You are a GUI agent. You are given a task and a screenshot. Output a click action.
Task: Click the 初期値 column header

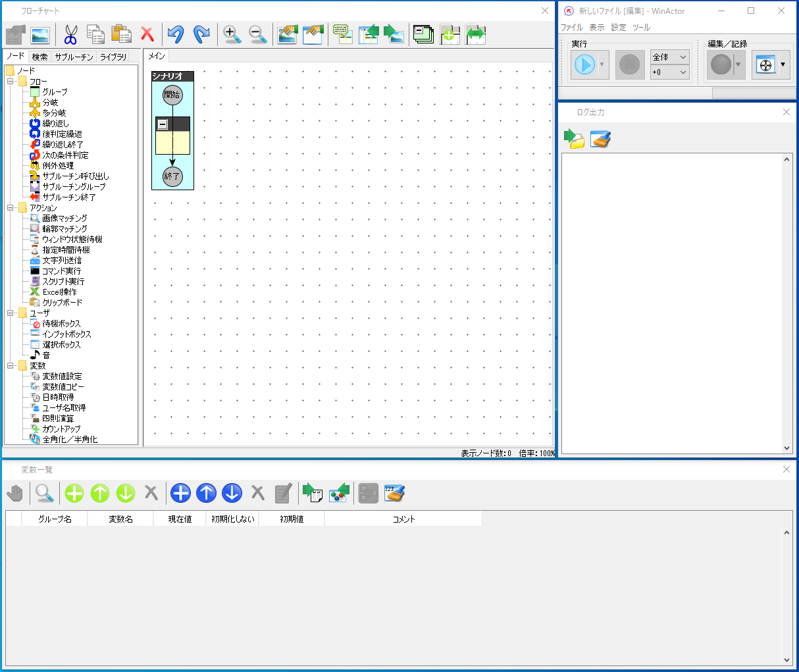292,519
